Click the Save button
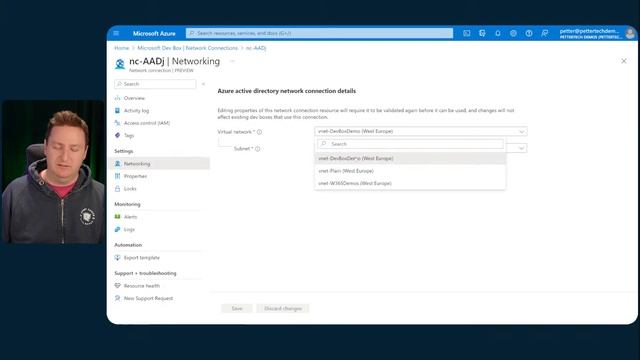The image size is (640, 360). coord(237,309)
